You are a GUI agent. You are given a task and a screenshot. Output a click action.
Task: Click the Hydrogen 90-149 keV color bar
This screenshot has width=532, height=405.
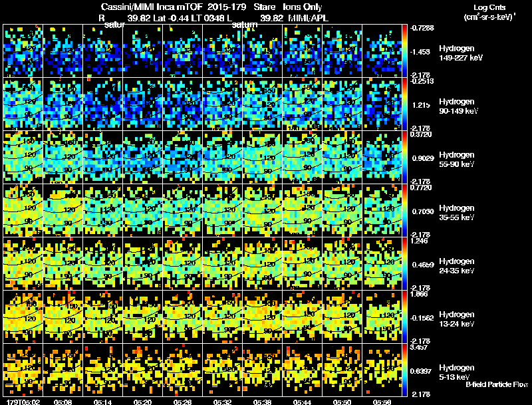click(404, 104)
